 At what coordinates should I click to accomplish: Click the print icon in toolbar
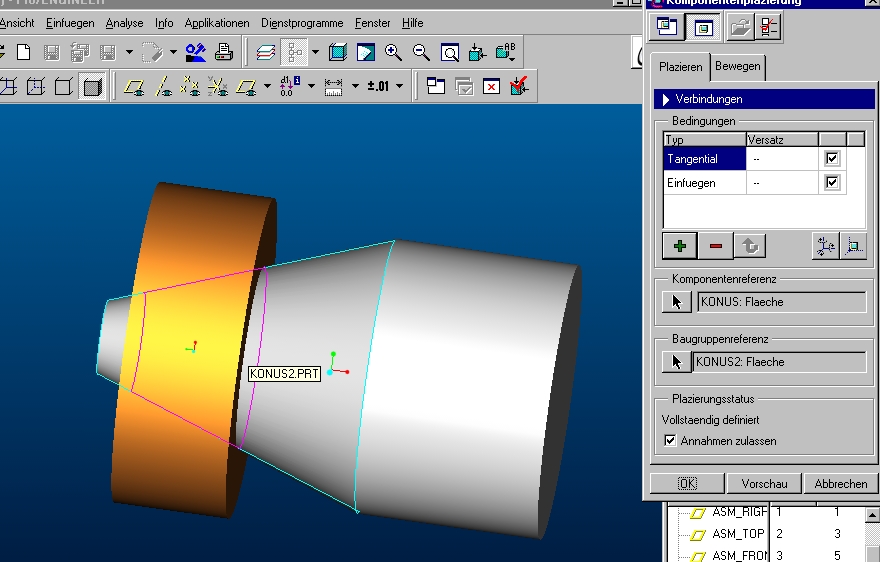tap(224, 53)
